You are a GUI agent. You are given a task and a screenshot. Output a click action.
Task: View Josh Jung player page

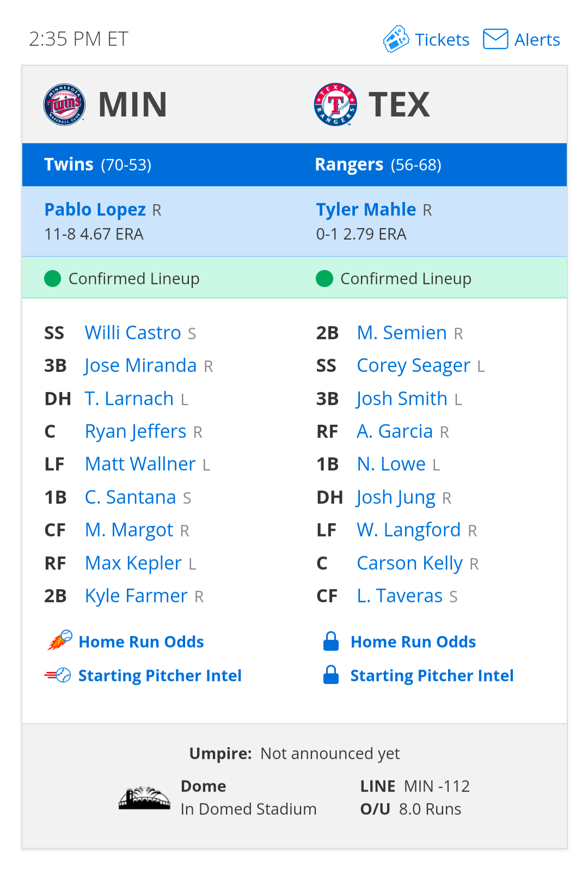(396, 497)
